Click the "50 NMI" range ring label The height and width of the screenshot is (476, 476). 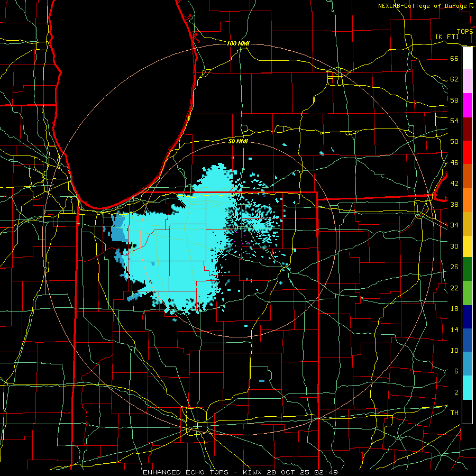click(238, 141)
